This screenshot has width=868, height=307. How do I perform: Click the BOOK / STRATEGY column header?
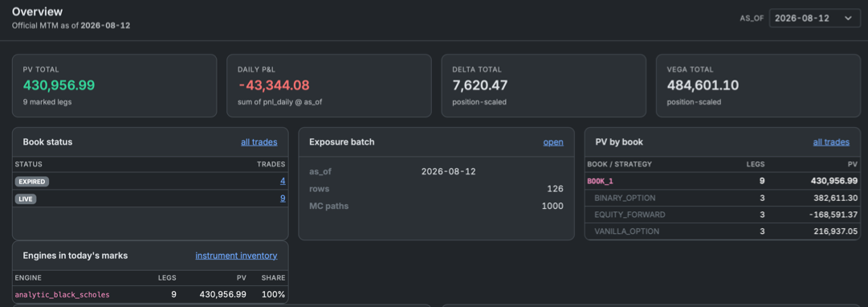[619, 165]
